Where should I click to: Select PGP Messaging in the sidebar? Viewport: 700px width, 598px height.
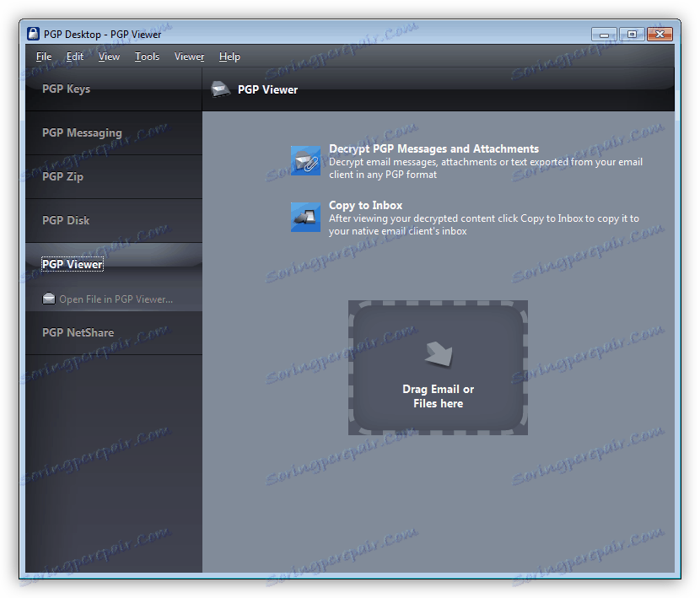click(x=113, y=133)
